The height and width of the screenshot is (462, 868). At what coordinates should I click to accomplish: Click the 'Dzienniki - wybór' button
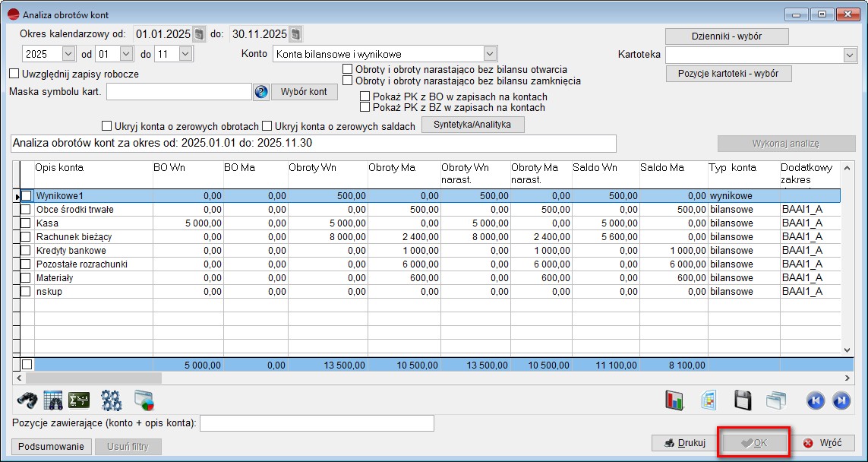coord(727,36)
